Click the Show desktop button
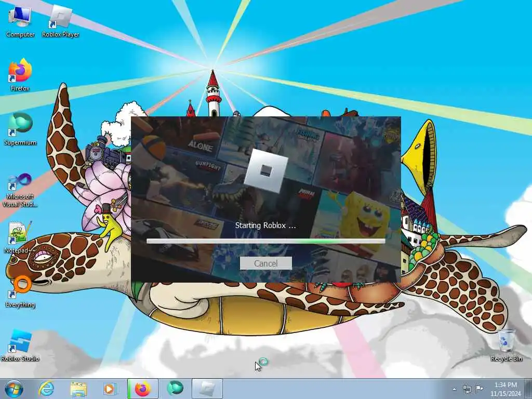 (x=528, y=389)
